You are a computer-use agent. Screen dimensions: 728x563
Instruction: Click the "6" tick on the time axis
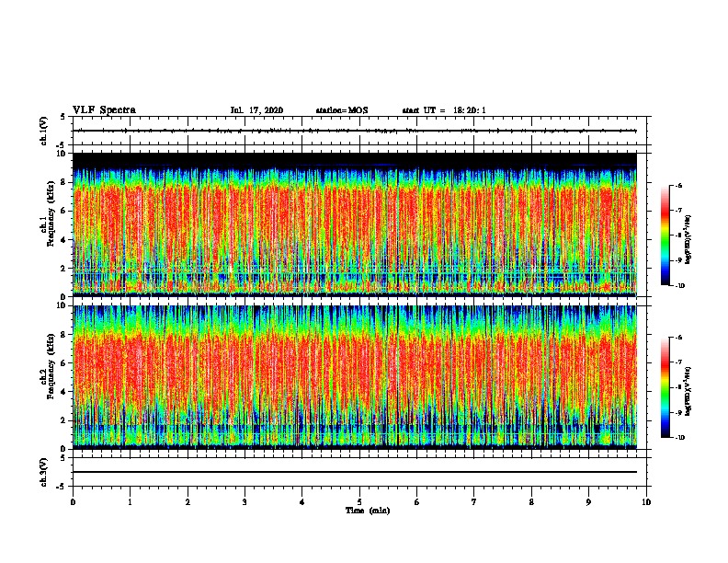[x=417, y=502]
